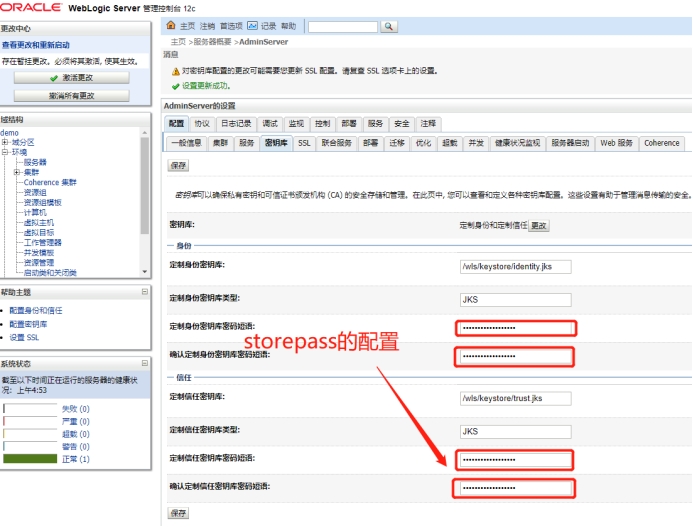This screenshot has height=527, width=693.
Task: Open 帮助 in the toolbar
Action: tap(289, 26)
